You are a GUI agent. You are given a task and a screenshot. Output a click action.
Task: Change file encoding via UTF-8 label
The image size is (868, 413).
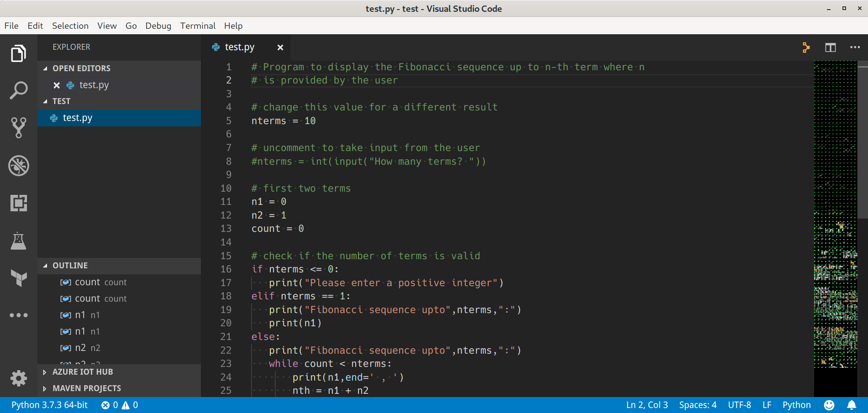click(x=739, y=404)
